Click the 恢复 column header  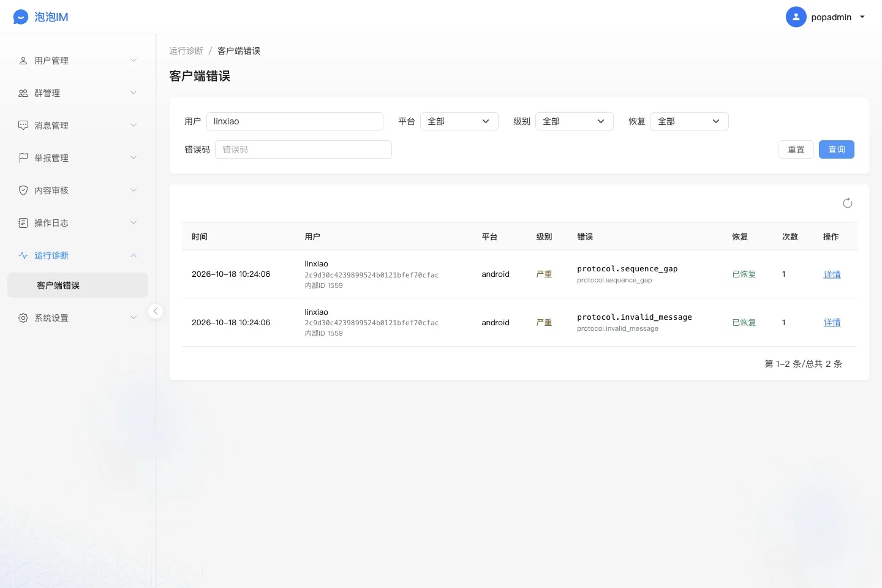click(740, 236)
